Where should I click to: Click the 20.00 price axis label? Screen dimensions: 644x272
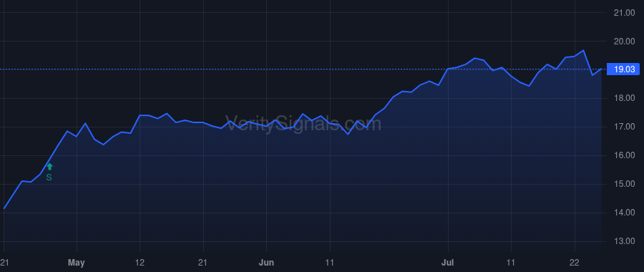click(624, 42)
